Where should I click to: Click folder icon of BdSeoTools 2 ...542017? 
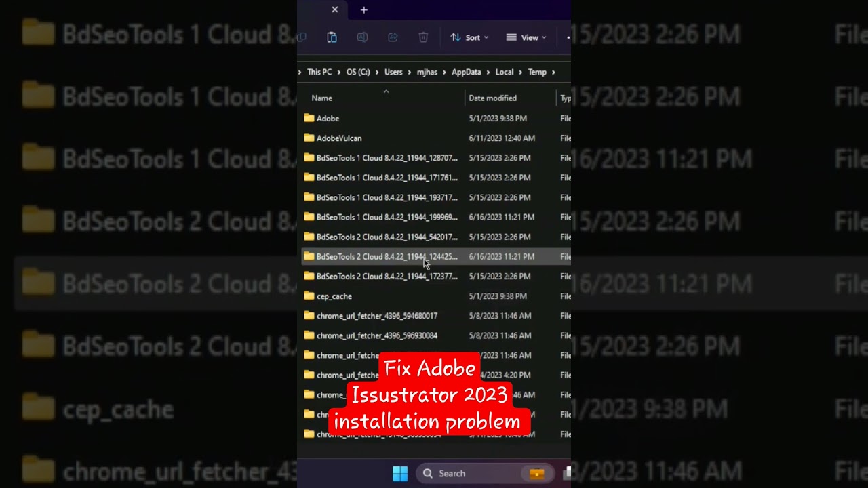pyautogui.click(x=309, y=237)
